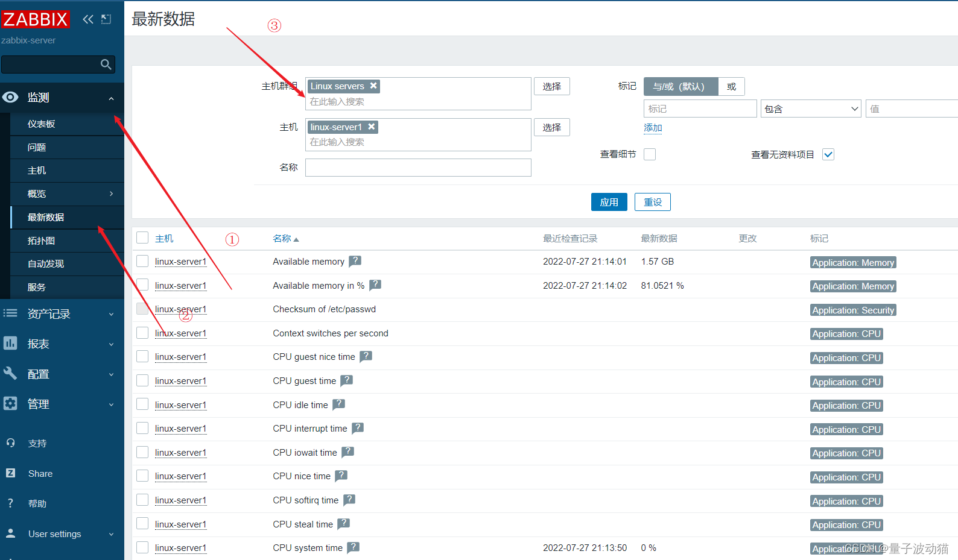Enable the 查看细节 checkbox
The image size is (958, 560).
click(x=650, y=154)
